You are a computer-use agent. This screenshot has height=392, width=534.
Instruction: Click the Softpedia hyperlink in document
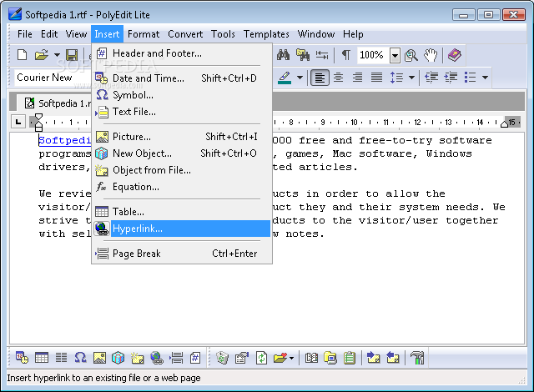(x=65, y=140)
